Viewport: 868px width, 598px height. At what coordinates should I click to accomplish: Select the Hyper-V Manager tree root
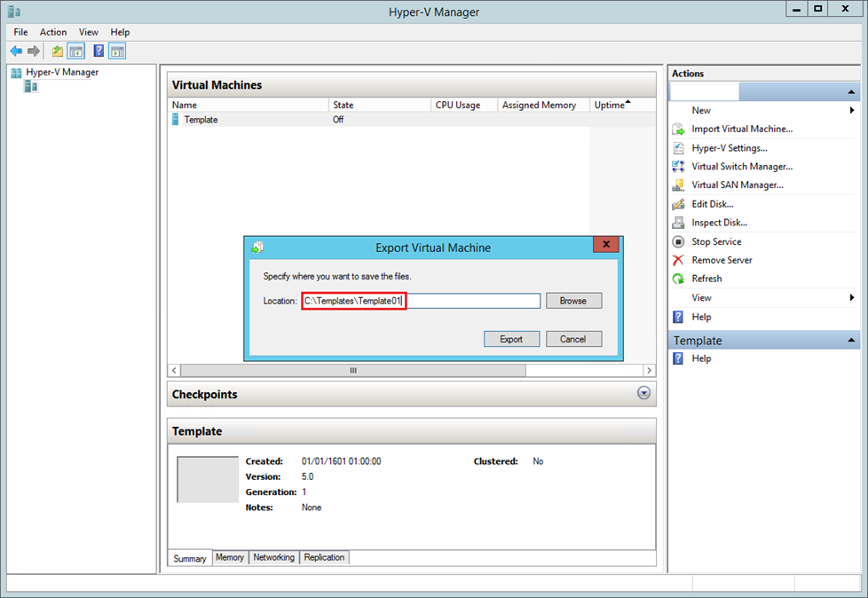62,72
